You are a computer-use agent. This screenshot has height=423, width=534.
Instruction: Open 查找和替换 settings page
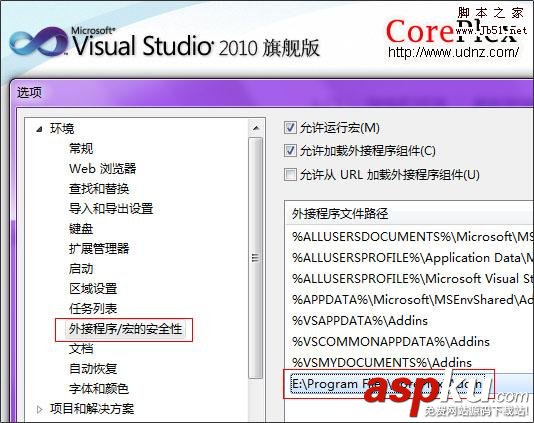tap(99, 189)
